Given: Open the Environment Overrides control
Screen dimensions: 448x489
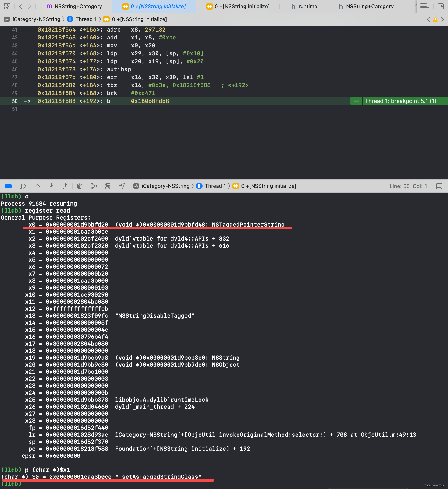Looking at the screenshot, I should tap(108, 186).
